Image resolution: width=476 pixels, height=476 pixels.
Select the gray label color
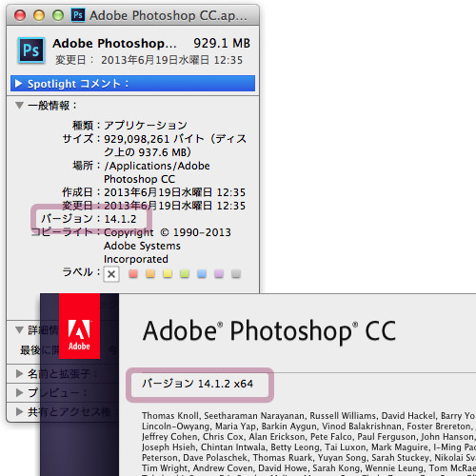pos(236,273)
